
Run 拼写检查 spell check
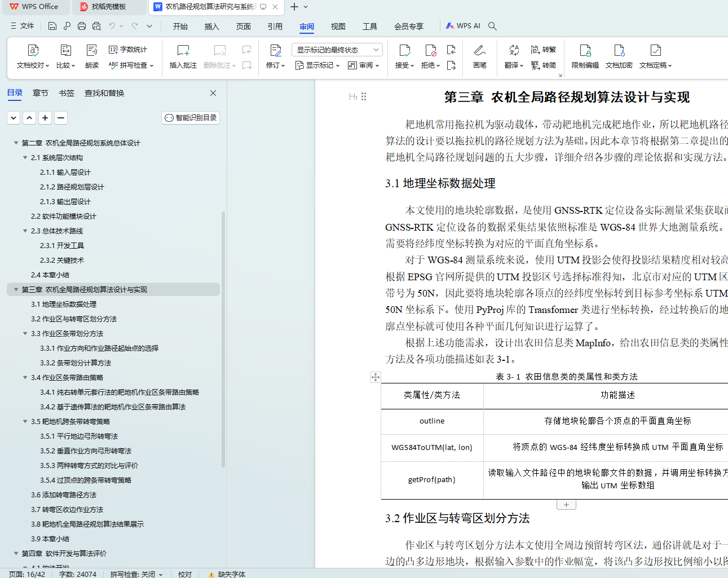(x=131, y=65)
